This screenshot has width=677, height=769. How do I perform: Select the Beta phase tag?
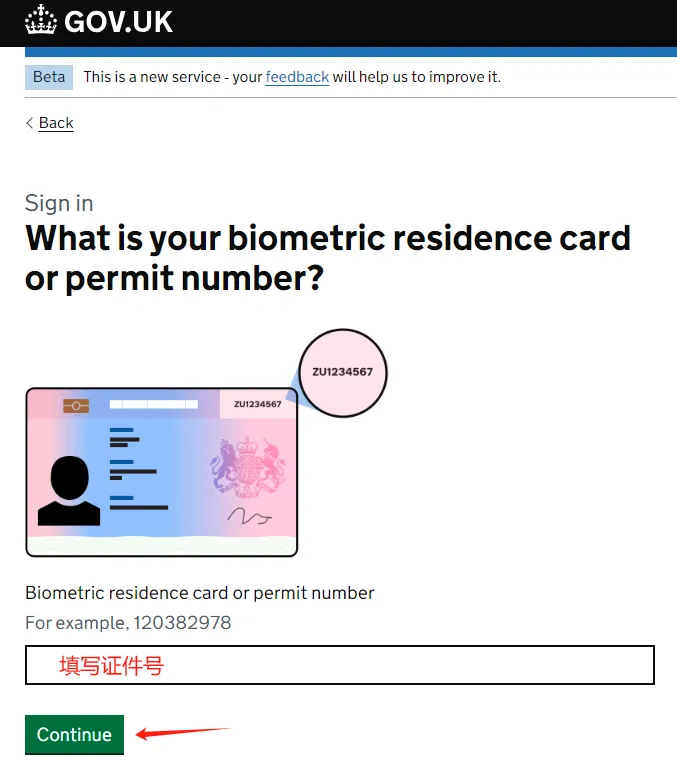tap(49, 77)
